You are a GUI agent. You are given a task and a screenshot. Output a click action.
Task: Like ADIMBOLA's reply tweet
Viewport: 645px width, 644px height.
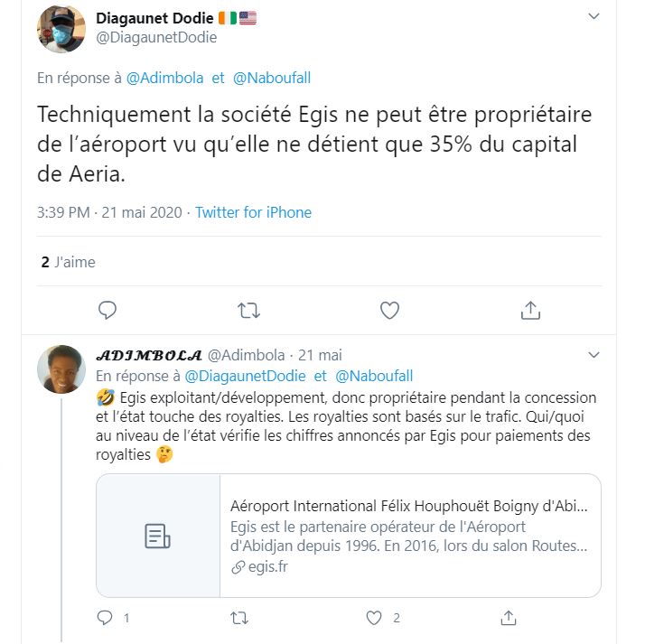point(374,618)
